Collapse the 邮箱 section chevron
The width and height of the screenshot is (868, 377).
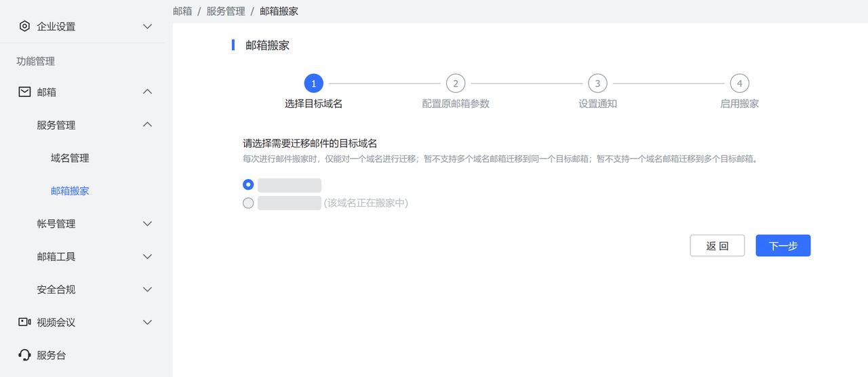[147, 92]
